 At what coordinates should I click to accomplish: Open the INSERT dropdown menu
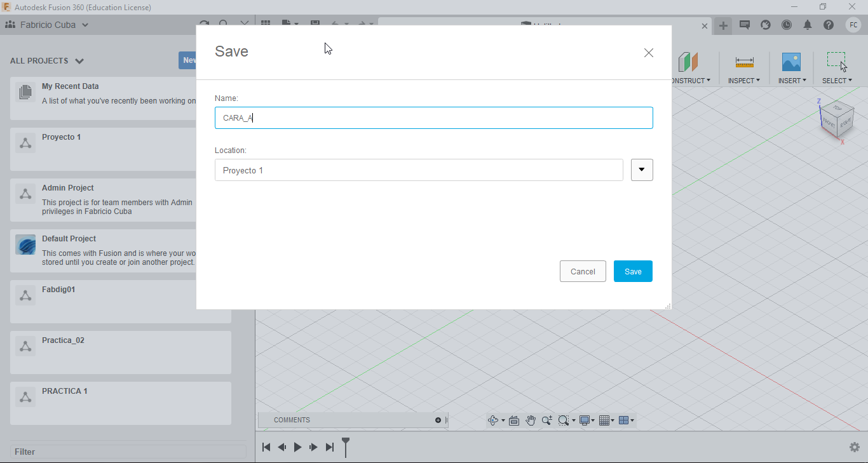click(792, 81)
